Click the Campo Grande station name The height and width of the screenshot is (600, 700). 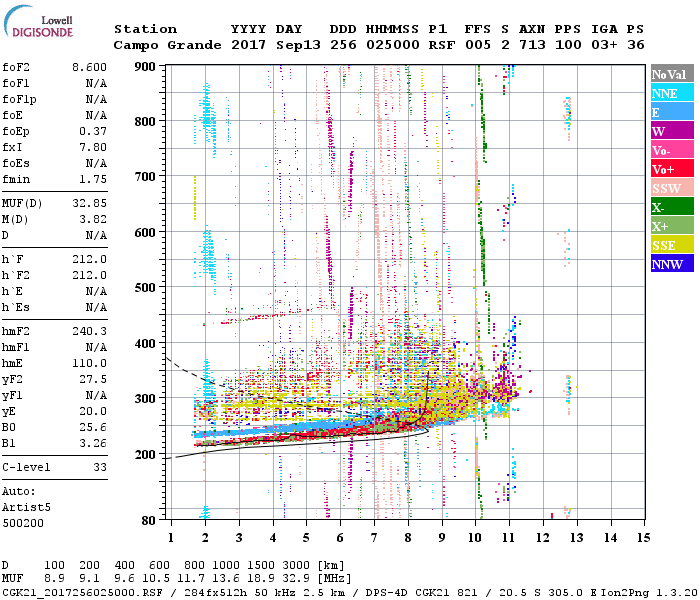167,45
